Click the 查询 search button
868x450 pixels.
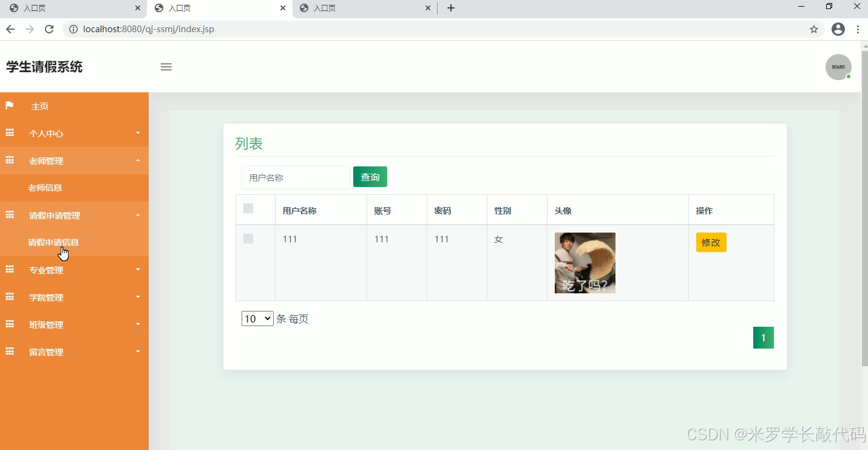(370, 177)
